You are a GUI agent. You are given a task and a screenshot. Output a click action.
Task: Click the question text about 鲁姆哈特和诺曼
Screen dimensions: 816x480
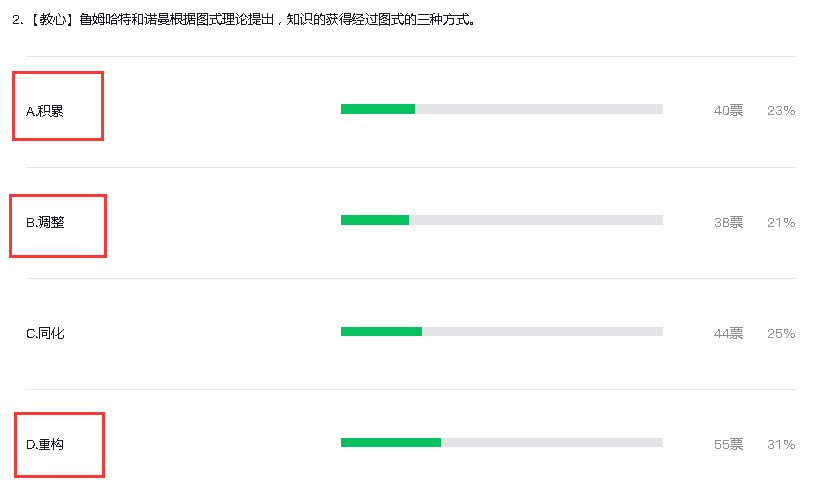pyautogui.click(x=277, y=20)
